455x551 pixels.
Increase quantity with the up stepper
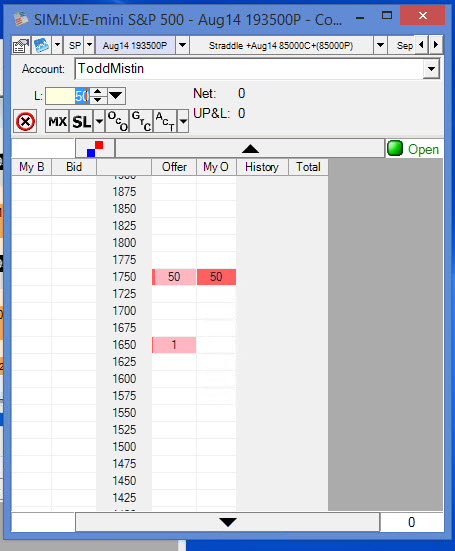(x=98, y=92)
